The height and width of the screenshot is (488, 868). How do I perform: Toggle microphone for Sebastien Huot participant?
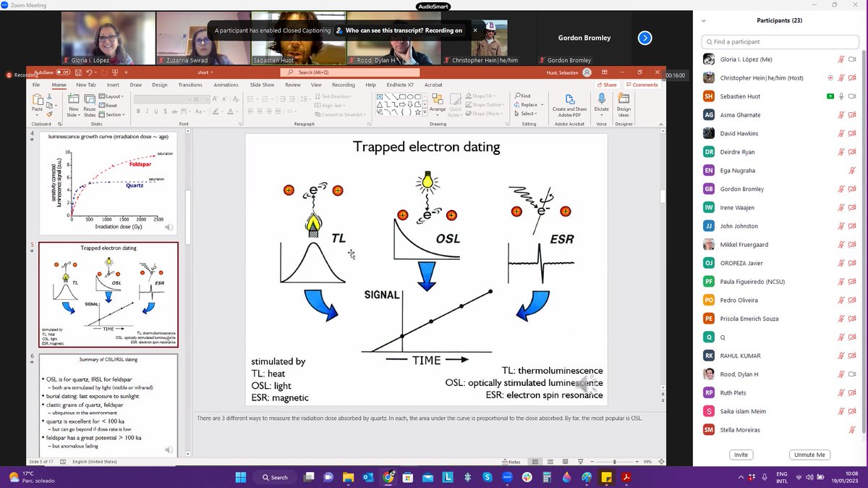[842, 96]
